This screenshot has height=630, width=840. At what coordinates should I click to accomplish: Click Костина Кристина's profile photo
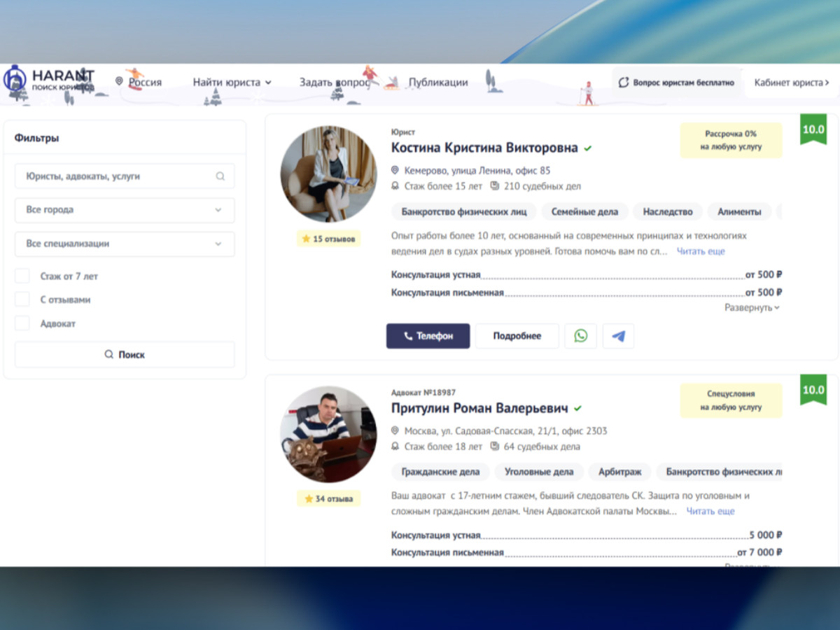point(329,174)
